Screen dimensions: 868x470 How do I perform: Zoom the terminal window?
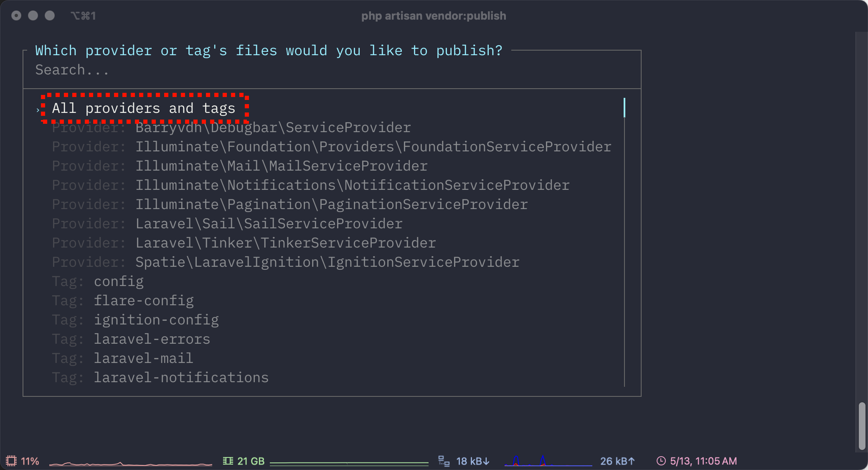point(50,15)
